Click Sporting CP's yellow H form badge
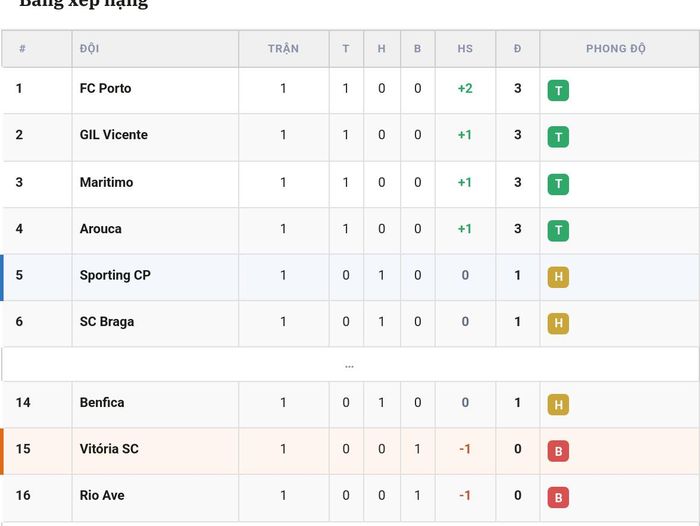The height and width of the screenshot is (526, 700). (558, 277)
